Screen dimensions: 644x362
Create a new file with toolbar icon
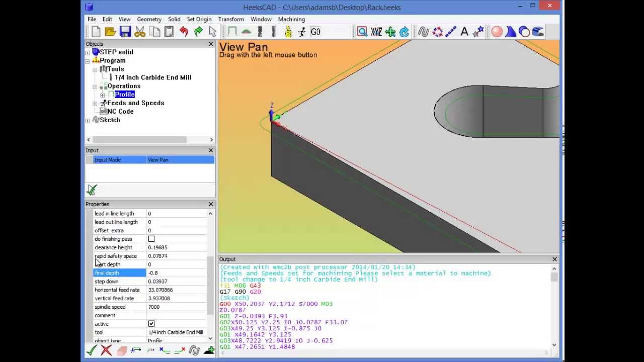96,32
